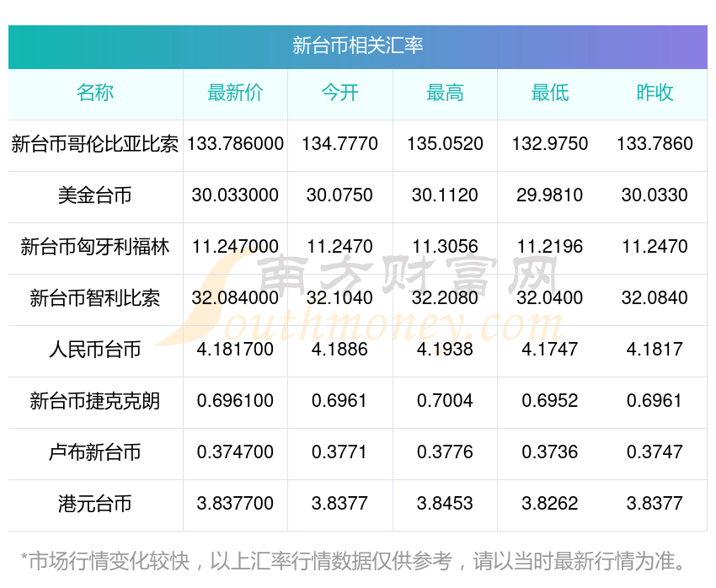Click row name 新台币匈牙利福林
The height and width of the screenshot is (588, 716).
[95, 247]
